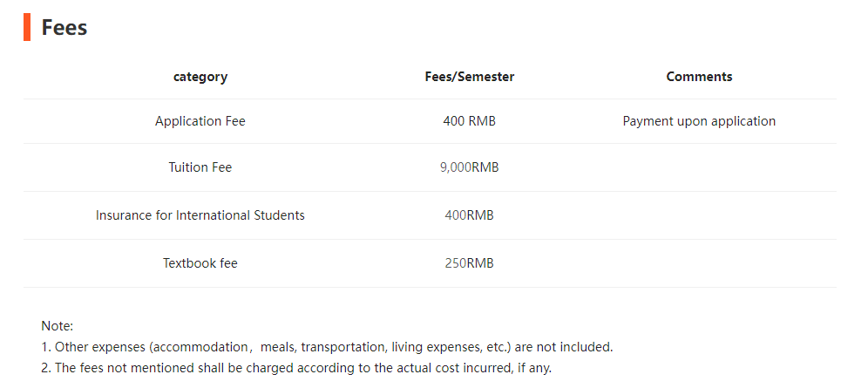Viewport: 868px width, 388px height.
Task: Click the Fees section heading
Action: click(x=64, y=28)
